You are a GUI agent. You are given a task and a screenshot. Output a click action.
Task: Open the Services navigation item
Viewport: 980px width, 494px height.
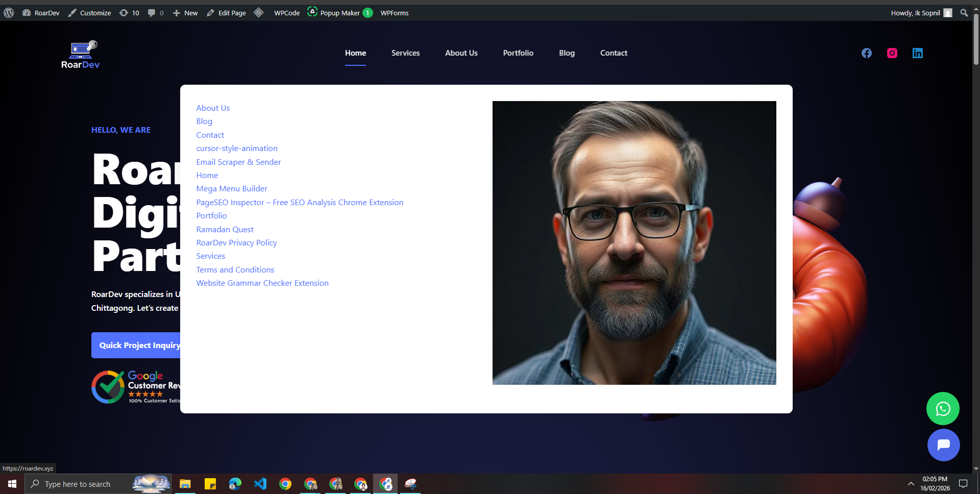click(405, 53)
